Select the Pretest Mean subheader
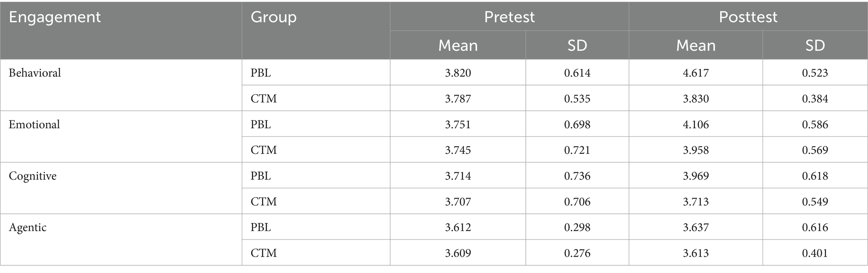Image resolution: width=868 pixels, height=273 pixels. pos(458,45)
